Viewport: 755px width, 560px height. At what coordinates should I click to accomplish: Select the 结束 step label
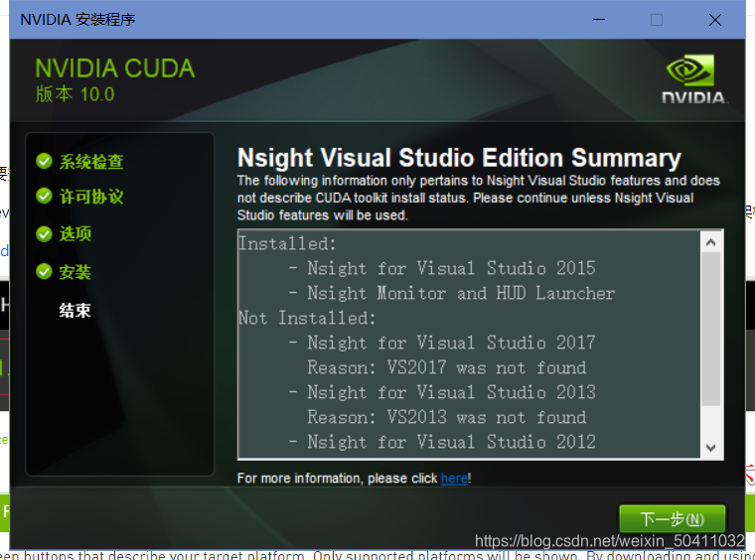click(75, 311)
